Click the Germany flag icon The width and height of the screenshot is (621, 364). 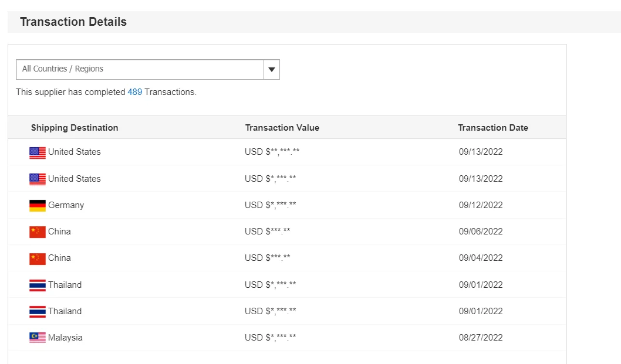point(38,206)
